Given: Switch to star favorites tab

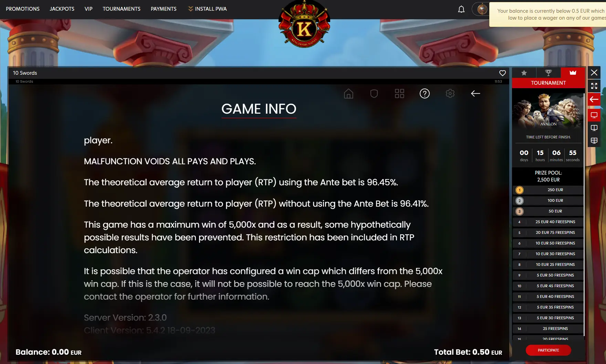Looking at the screenshot, I should point(524,73).
